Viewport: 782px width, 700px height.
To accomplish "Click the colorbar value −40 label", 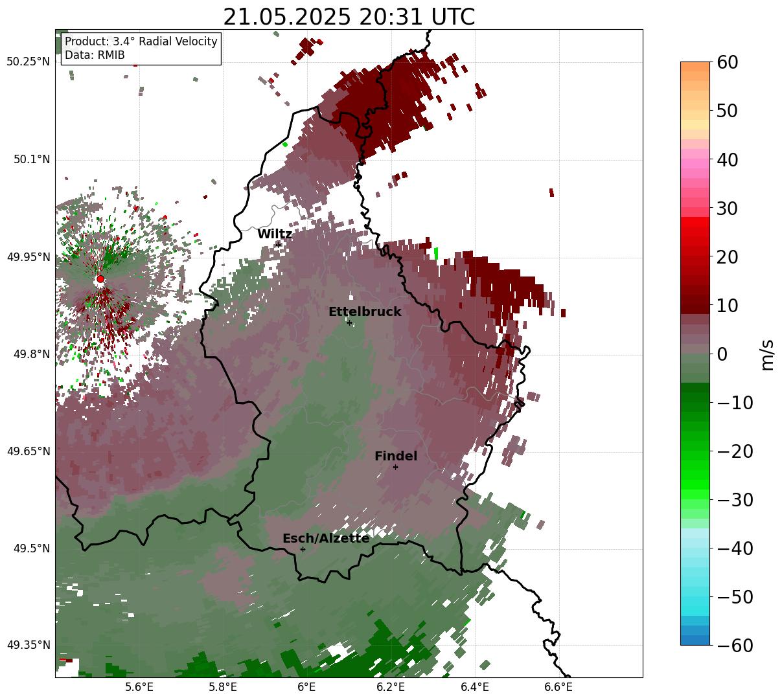I will pos(735,548).
